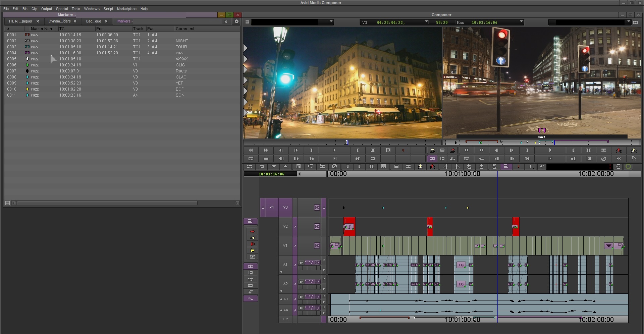Screen dimensions: 644x334
Task: Open the Audio Mixer tool icon in the timeline toolbar
Action: [x=249, y=167]
